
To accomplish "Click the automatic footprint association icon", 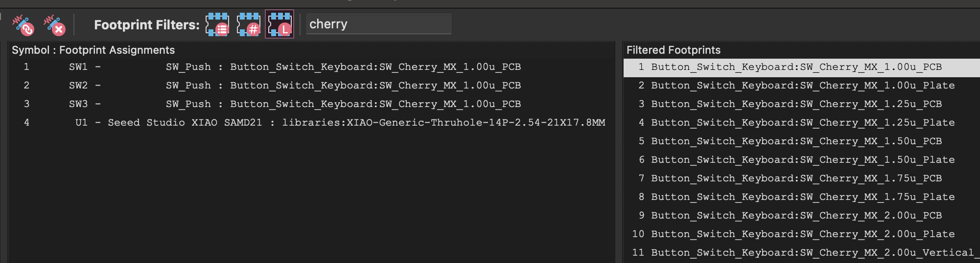I will [23, 25].
